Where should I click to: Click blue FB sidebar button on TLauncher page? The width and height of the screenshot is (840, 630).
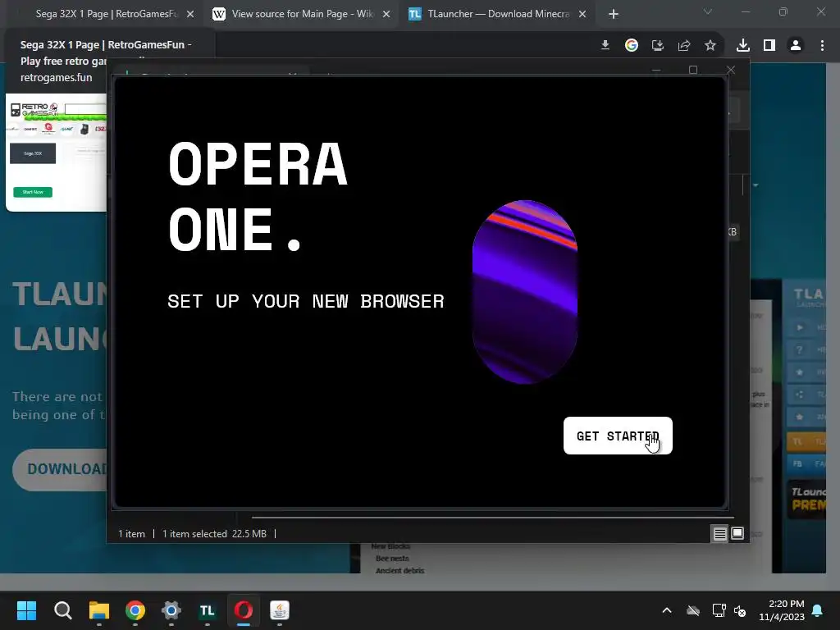point(806,464)
